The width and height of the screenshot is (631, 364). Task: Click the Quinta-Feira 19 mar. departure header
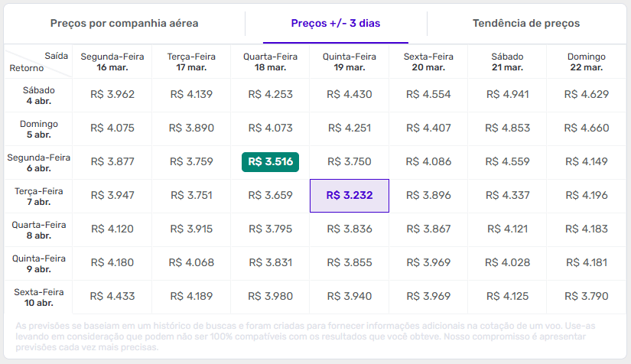(350, 62)
